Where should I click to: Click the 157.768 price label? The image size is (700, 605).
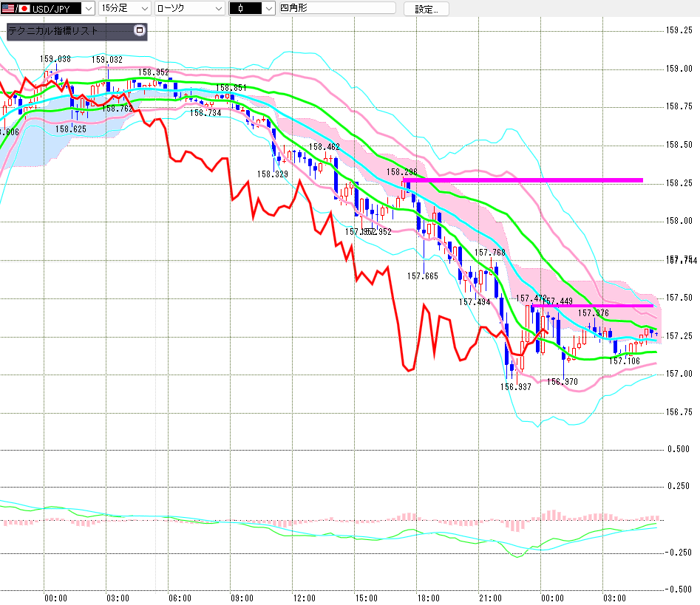click(x=490, y=253)
